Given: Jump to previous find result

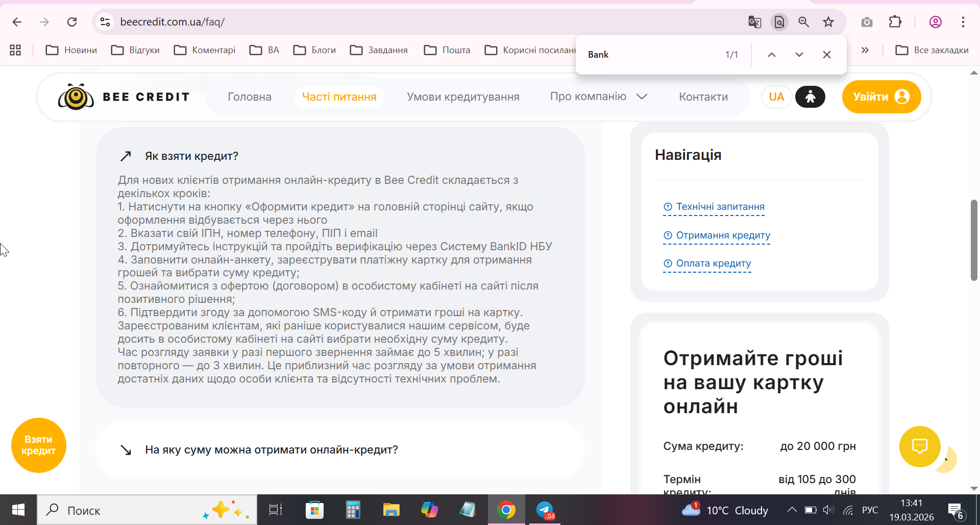Looking at the screenshot, I should 772,55.
